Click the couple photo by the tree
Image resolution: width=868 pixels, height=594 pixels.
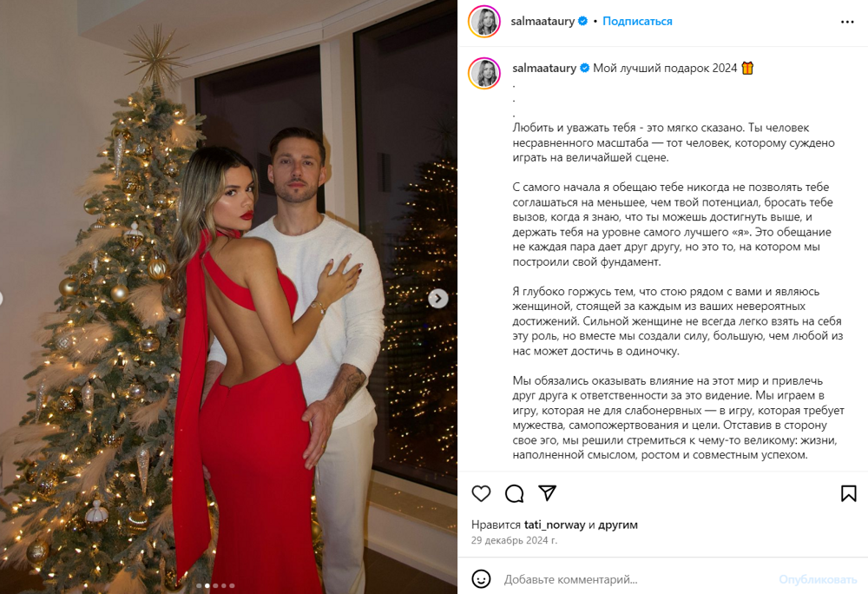tap(228, 297)
